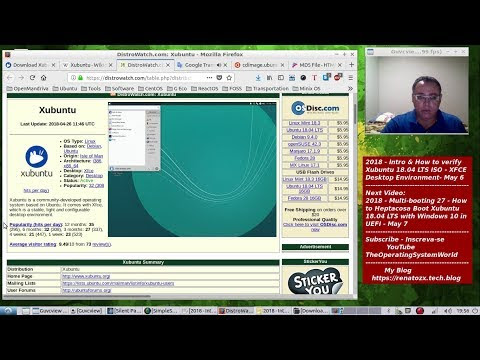480x360 pixels.
Task: Click the Firefox vertical scrollbar
Action: (355, 113)
